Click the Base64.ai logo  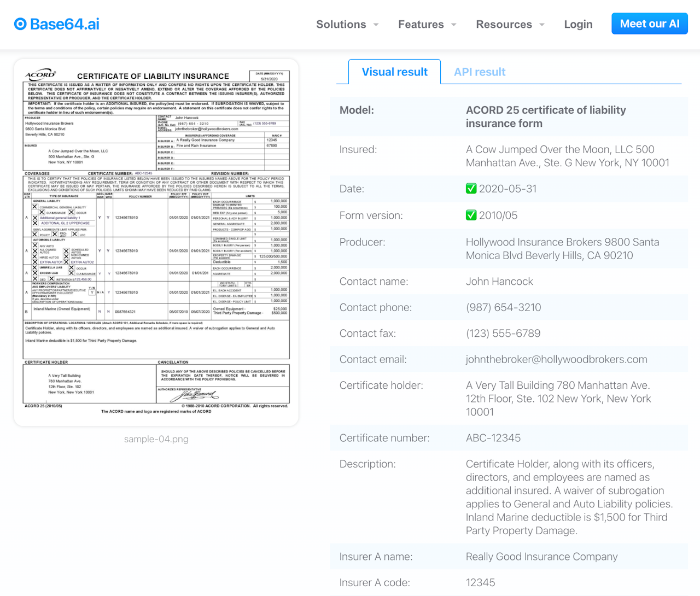(x=57, y=24)
